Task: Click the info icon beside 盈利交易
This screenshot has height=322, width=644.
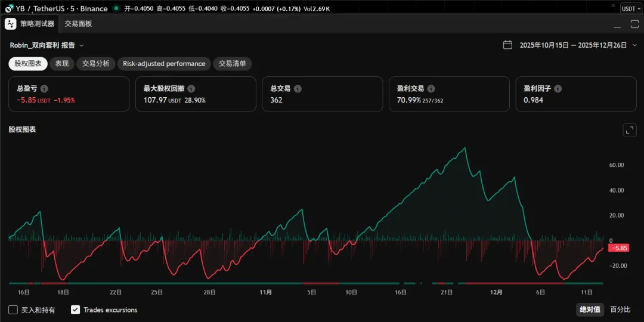Action: [x=431, y=88]
